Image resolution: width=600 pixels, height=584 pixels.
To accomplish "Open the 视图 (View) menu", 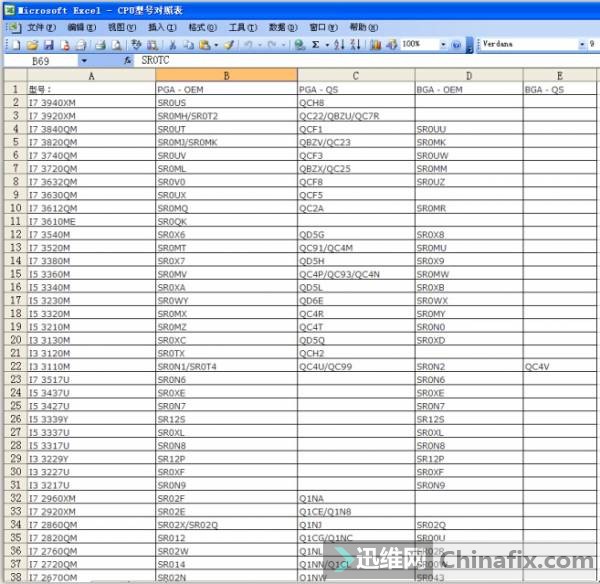I will tap(122, 28).
